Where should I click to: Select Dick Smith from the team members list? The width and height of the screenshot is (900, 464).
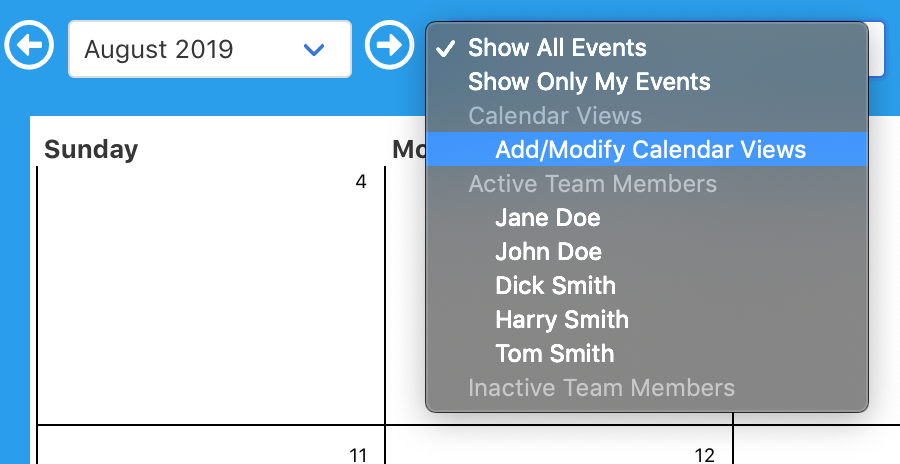(555, 286)
